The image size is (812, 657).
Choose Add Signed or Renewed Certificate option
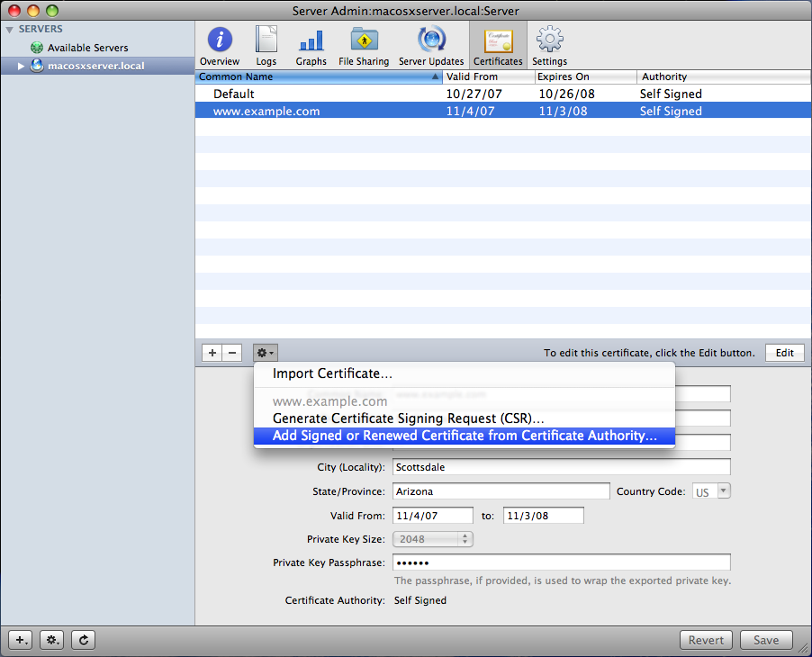[x=464, y=436]
